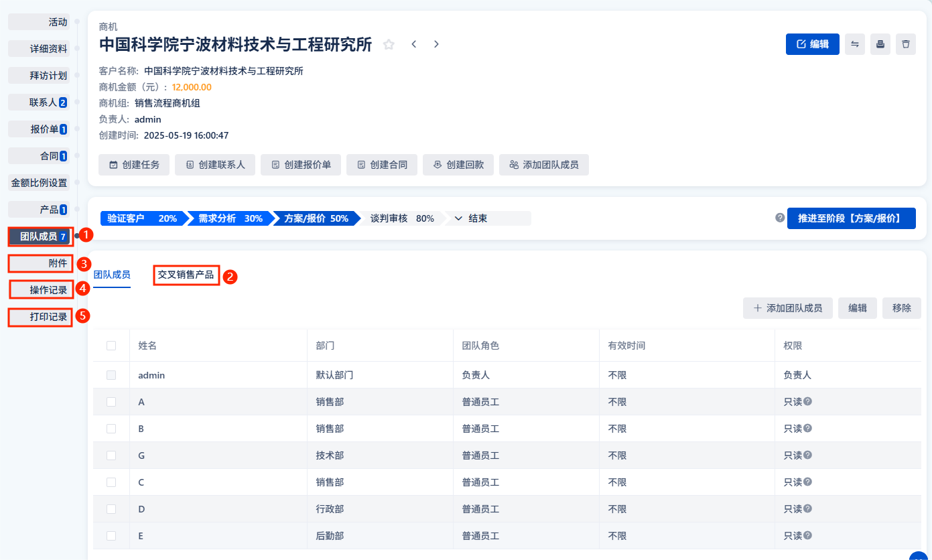Click 创建合同 button
This screenshot has height=560, width=932.
(x=382, y=165)
